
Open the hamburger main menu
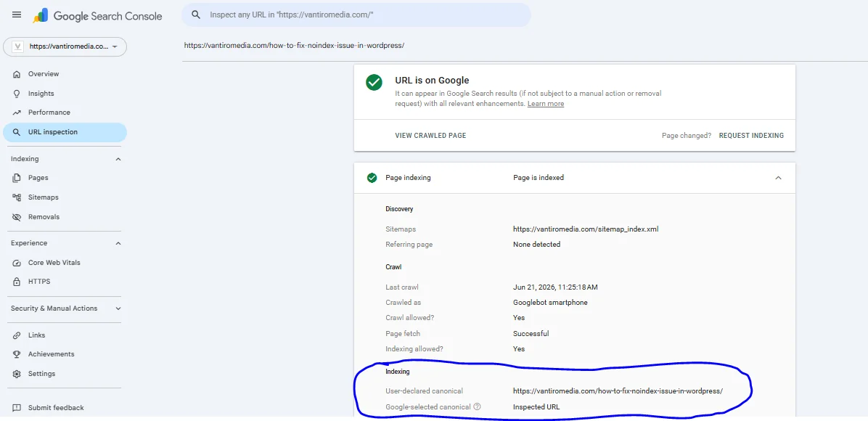pyautogui.click(x=17, y=15)
